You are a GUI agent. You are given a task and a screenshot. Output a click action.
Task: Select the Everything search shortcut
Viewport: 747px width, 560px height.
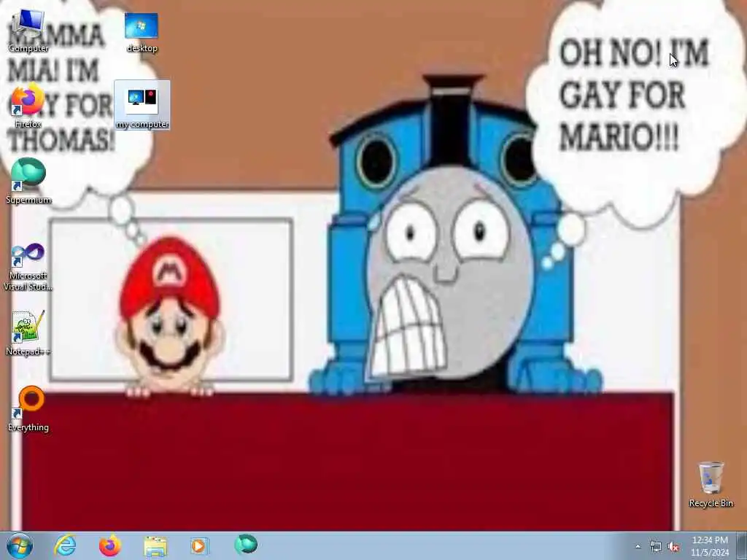pyautogui.click(x=28, y=409)
